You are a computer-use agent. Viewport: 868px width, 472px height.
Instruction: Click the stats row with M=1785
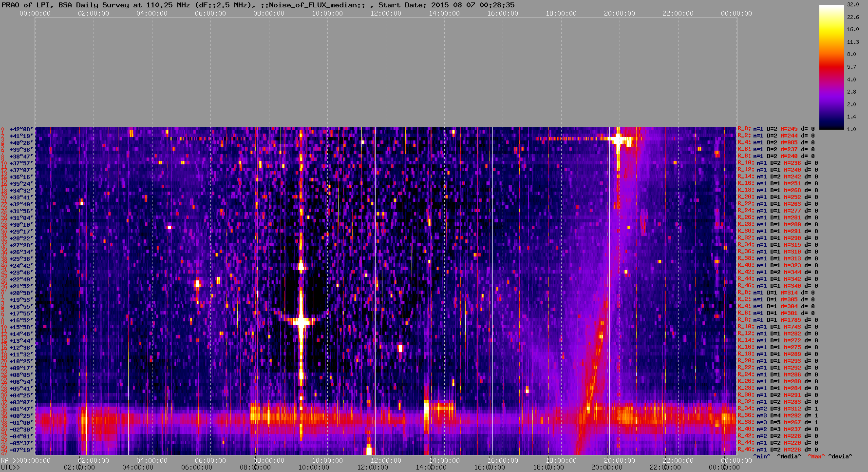tap(778, 320)
